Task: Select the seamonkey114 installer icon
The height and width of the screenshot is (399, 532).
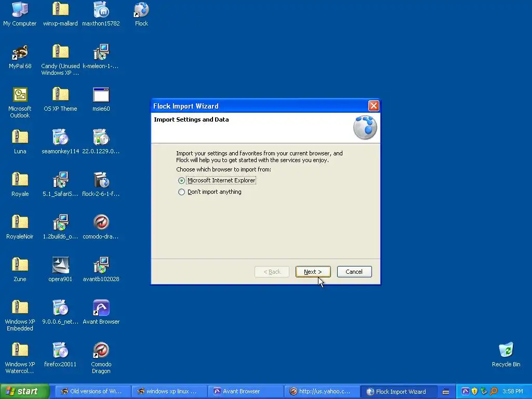Action: (60, 142)
